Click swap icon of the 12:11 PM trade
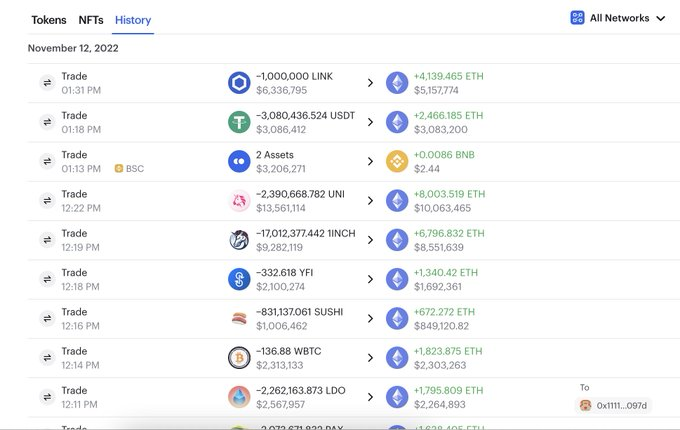 tap(47, 397)
